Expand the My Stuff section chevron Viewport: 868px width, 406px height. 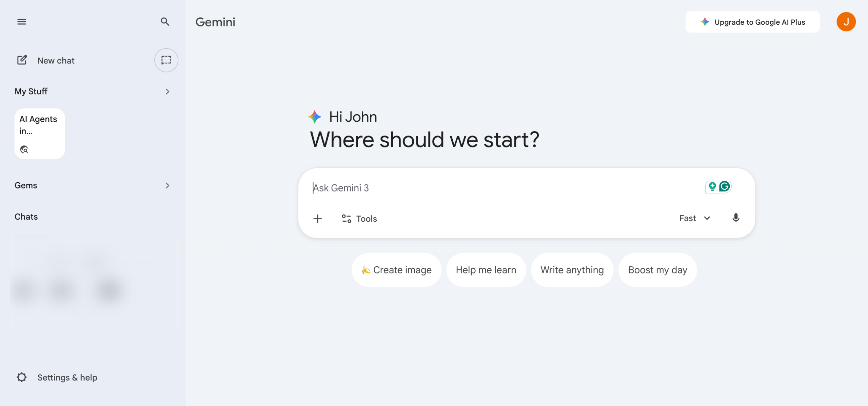(167, 92)
